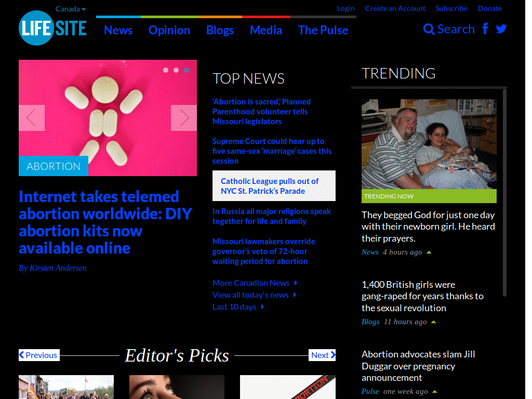
Task: Select third carousel dot indicator
Action: click(x=187, y=70)
